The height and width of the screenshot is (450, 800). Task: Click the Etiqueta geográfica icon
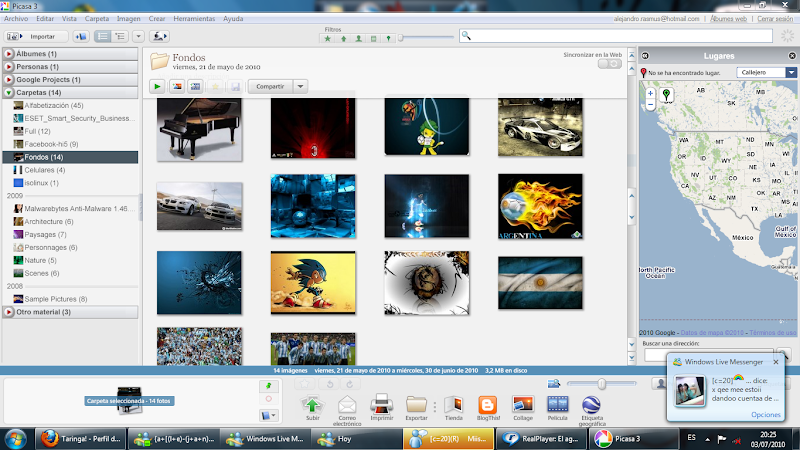592,407
